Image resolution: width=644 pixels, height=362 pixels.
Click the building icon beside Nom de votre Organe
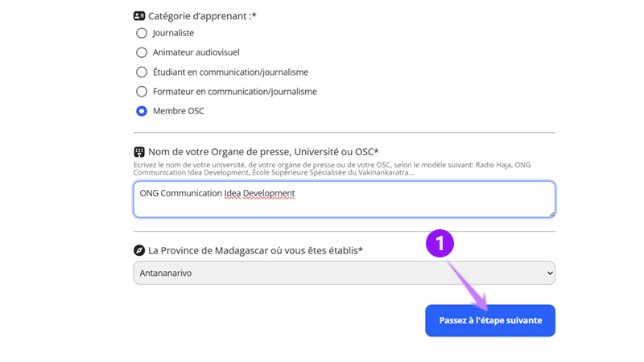[139, 152]
